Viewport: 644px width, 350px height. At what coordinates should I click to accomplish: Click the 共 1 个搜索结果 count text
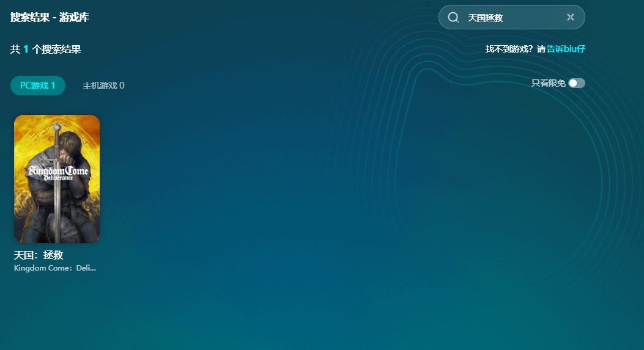point(46,49)
